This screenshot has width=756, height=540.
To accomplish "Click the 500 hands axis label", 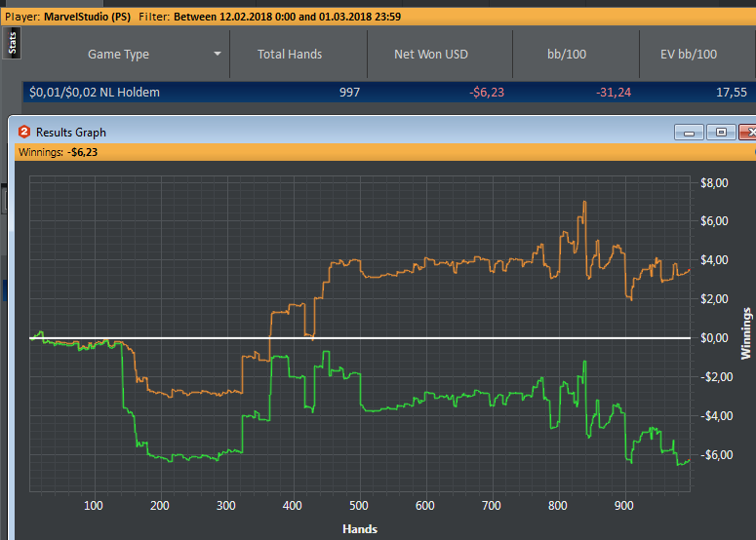I will (x=359, y=505).
